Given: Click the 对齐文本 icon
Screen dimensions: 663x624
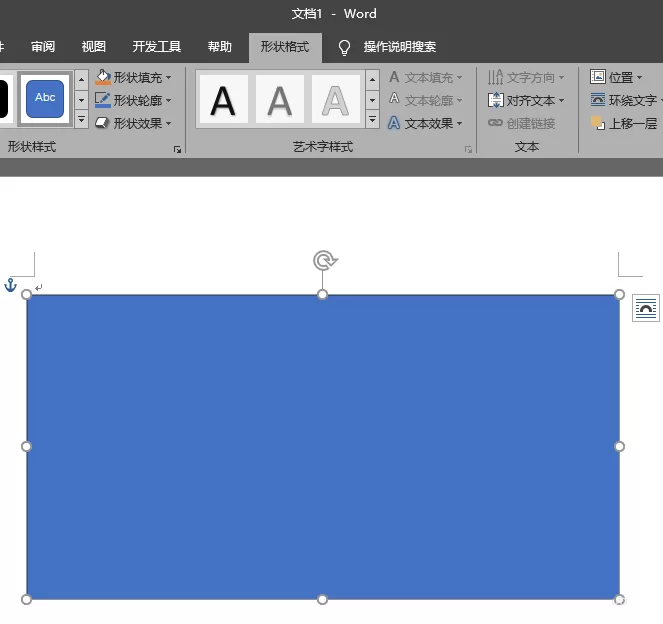Looking at the screenshot, I should [x=496, y=100].
